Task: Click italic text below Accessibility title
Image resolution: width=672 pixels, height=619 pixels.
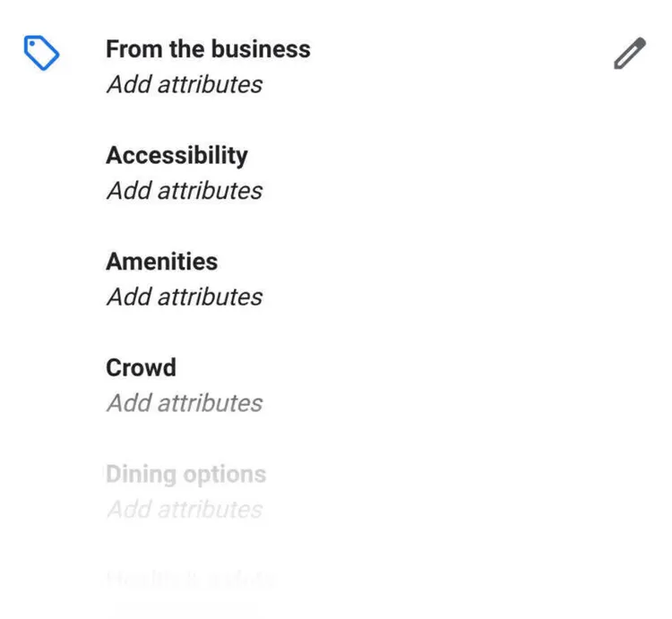Action: (x=185, y=191)
